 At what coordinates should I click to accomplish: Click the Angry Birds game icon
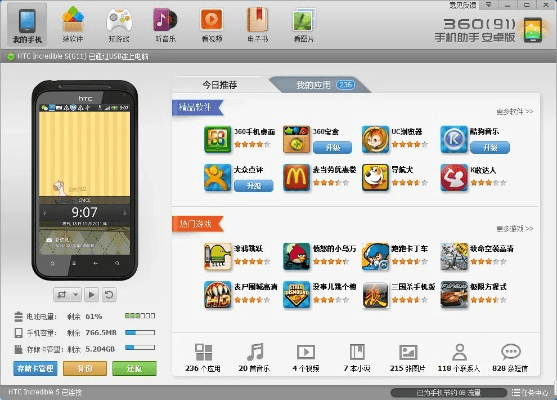click(296, 256)
